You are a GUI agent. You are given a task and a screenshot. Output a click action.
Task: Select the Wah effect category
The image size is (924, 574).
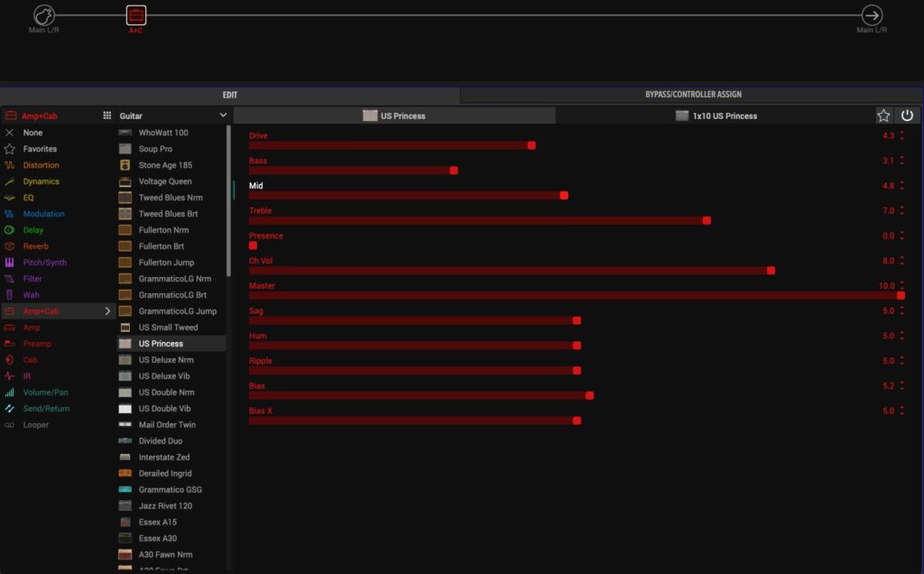pyautogui.click(x=32, y=295)
